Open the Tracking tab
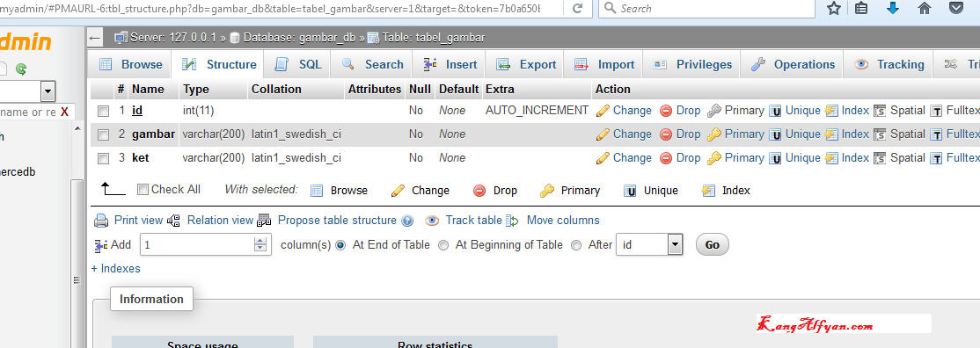The width and height of the screenshot is (980, 348). tap(889, 64)
